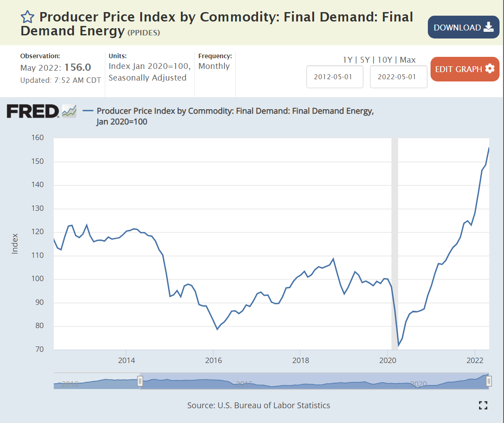Image resolution: width=504 pixels, height=423 pixels.
Task: Click the FRED logo
Action: [33, 111]
